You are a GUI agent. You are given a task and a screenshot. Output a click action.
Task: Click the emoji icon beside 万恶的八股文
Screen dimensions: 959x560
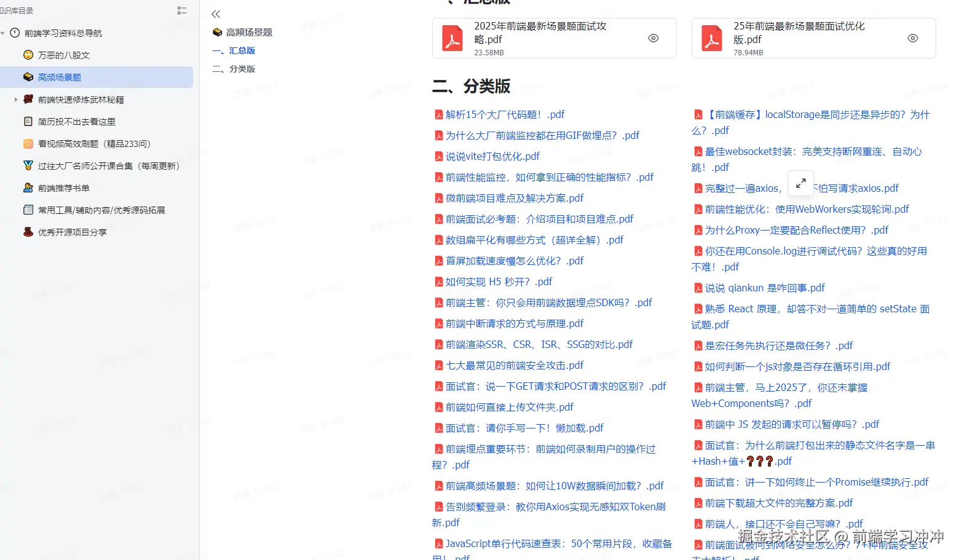pyautogui.click(x=28, y=55)
